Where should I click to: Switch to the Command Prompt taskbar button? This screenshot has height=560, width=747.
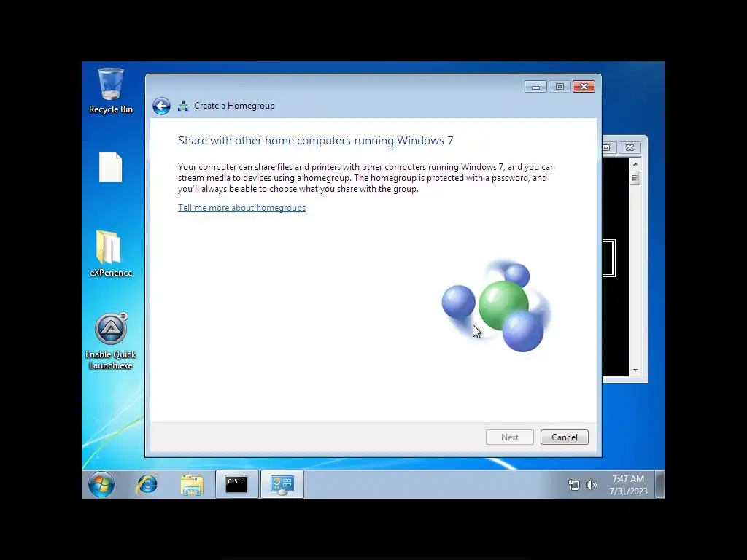237,484
